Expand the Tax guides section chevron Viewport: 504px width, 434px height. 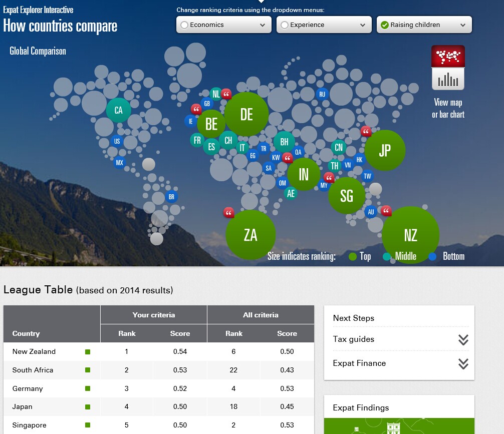pos(463,340)
